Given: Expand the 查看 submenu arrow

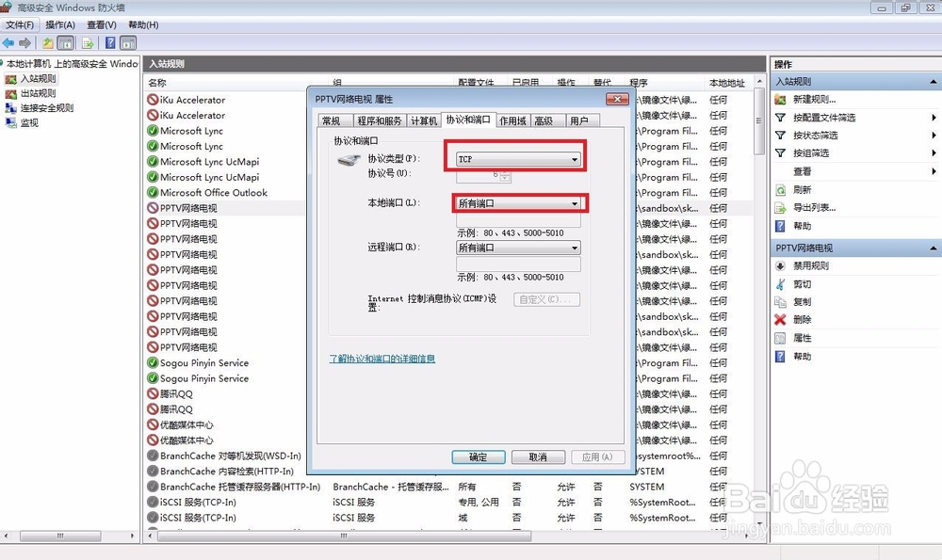Looking at the screenshot, I should click(934, 171).
